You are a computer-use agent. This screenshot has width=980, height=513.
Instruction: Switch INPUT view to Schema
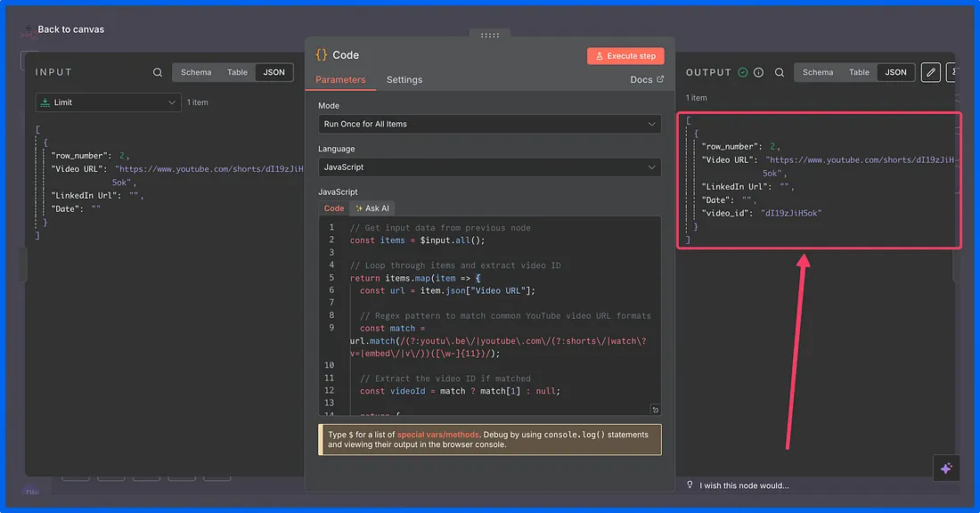click(x=196, y=72)
